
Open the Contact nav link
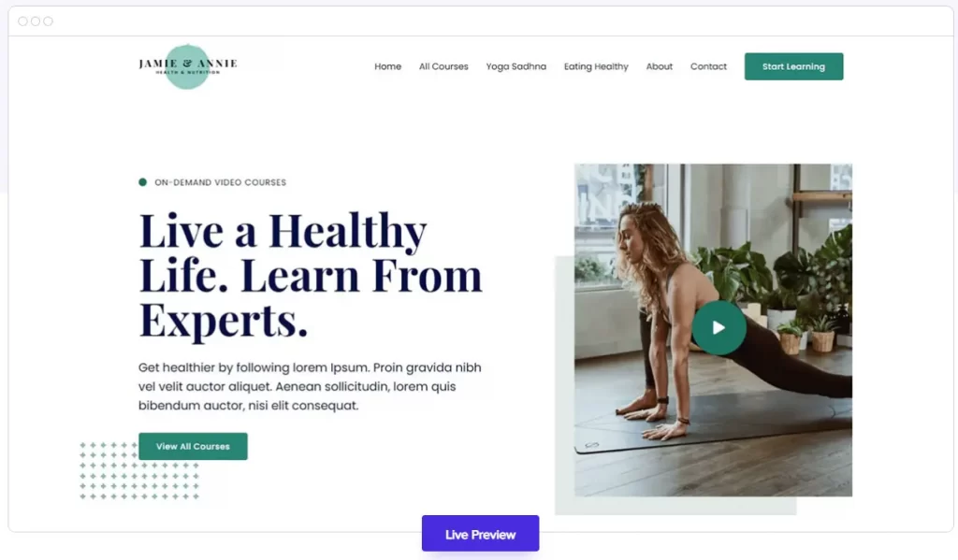[709, 66]
